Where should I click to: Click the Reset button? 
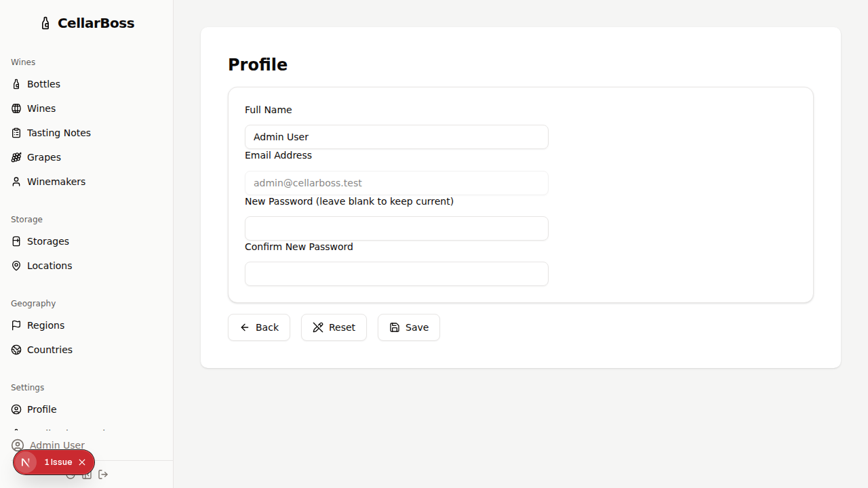click(x=334, y=327)
